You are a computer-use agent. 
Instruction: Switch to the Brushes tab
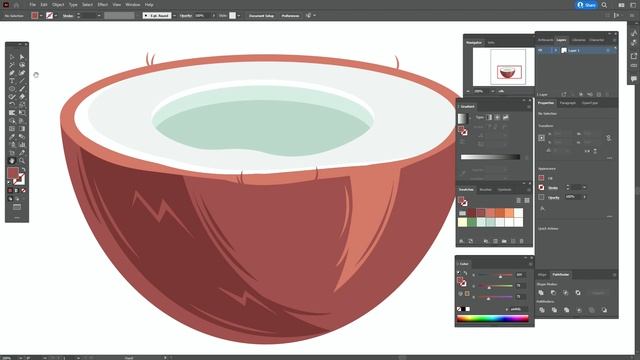pyautogui.click(x=485, y=190)
